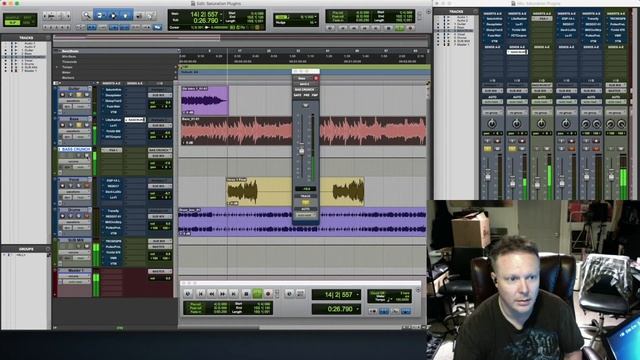This screenshot has height=360, width=640.
Task: Toggle Mute on Guitar track in Edit window
Action: point(87,95)
